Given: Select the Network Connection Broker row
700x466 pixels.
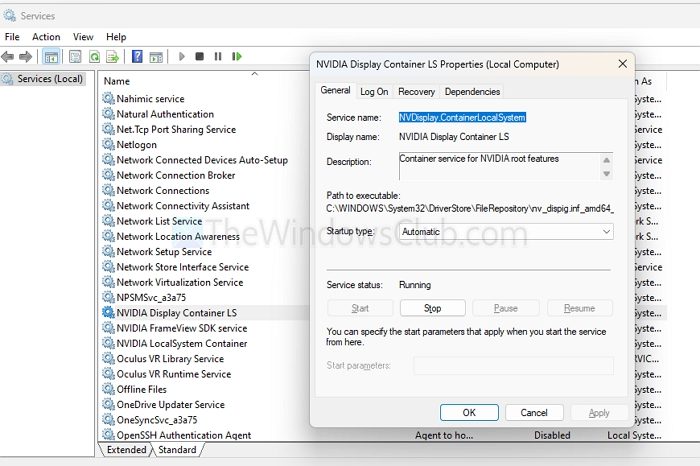Looking at the screenshot, I should pyautogui.click(x=175, y=175).
